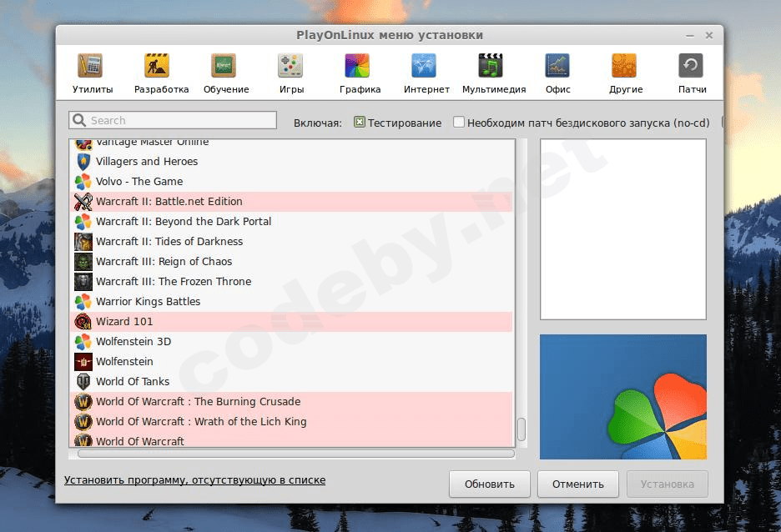The image size is (781, 532).
Task: Open the Офис chart icon
Action: (x=557, y=66)
